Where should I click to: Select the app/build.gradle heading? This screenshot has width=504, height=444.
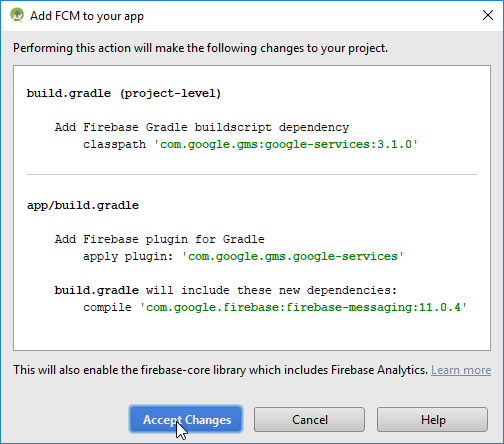pos(83,205)
